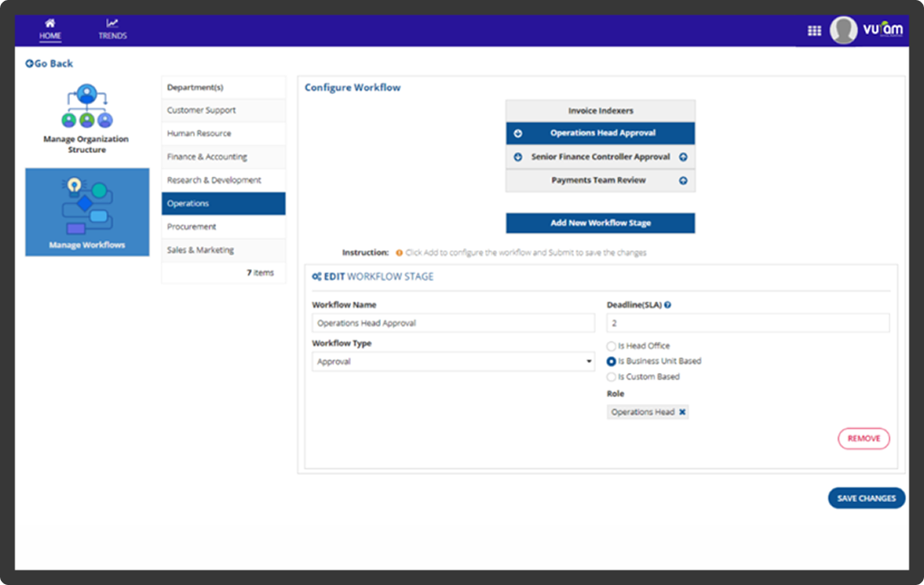Screen dimensions: 924x585
Task: Move the Operations Head Approval stage down
Action: point(518,133)
